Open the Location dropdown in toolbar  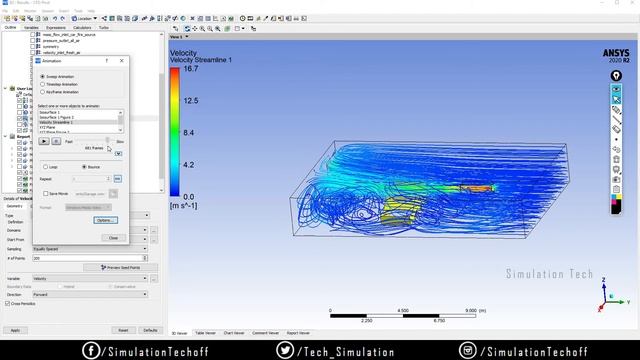pos(84,18)
